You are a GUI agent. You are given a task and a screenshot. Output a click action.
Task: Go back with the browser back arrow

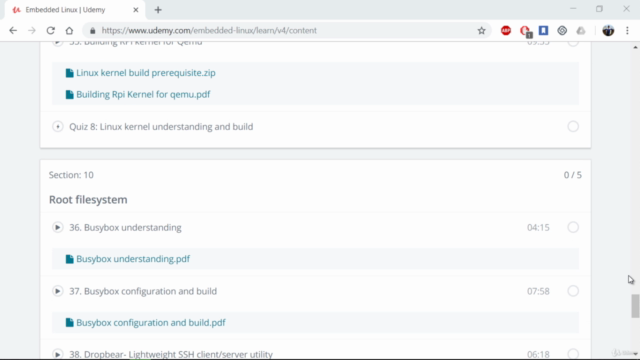(x=13, y=31)
